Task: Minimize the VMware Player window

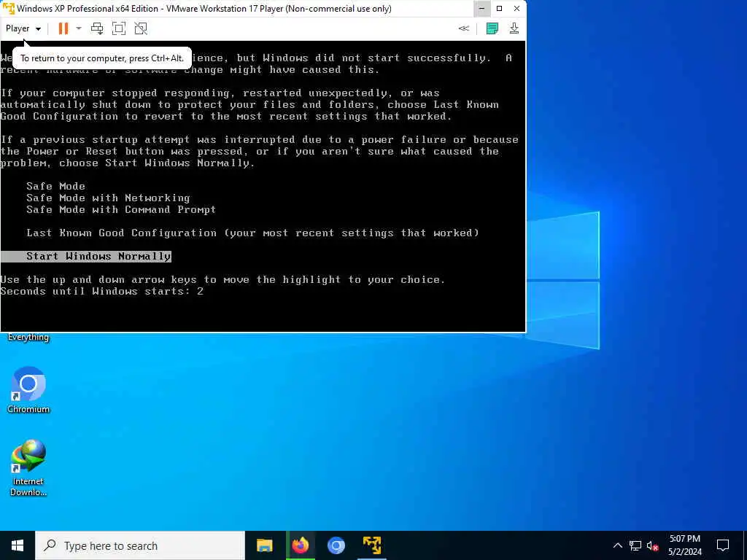Action: (481, 9)
